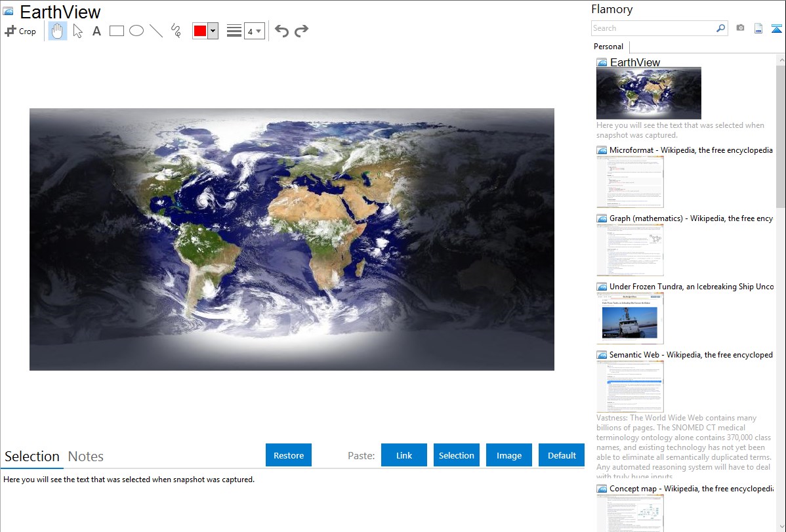This screenshot has height=532, width=786.
Task: Choose the text annotation tool
Action: click(x=96, y=31)
